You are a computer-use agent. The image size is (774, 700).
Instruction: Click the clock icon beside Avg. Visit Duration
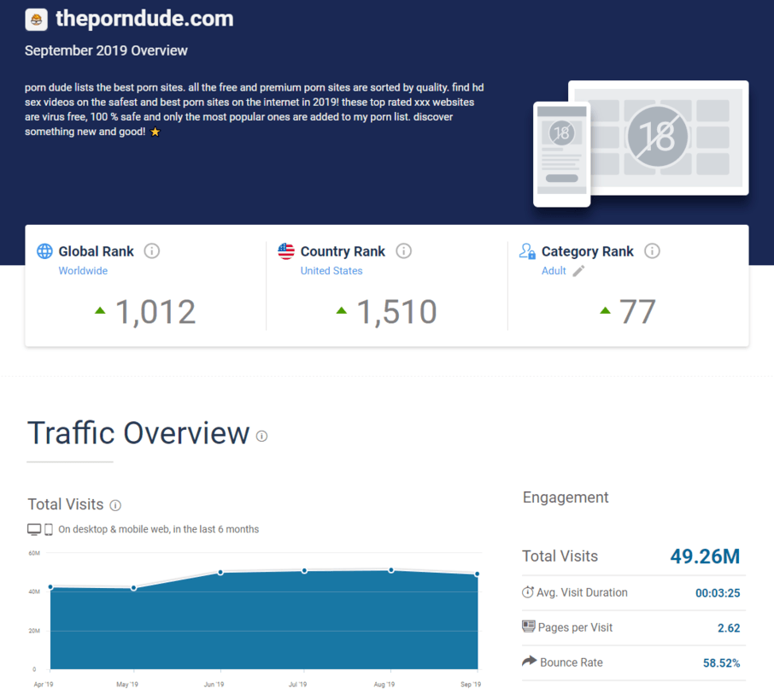528,592
